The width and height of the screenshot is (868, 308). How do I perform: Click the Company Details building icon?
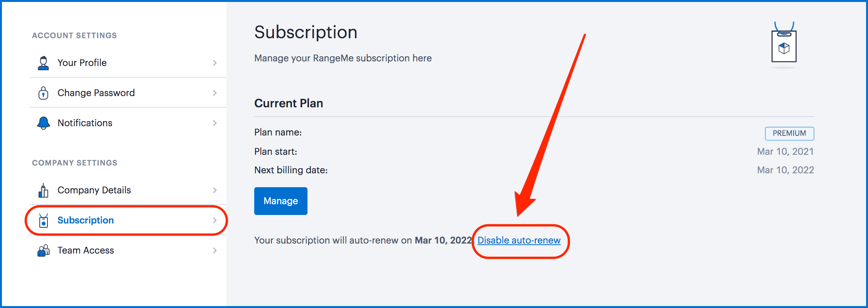coord(43,190)
